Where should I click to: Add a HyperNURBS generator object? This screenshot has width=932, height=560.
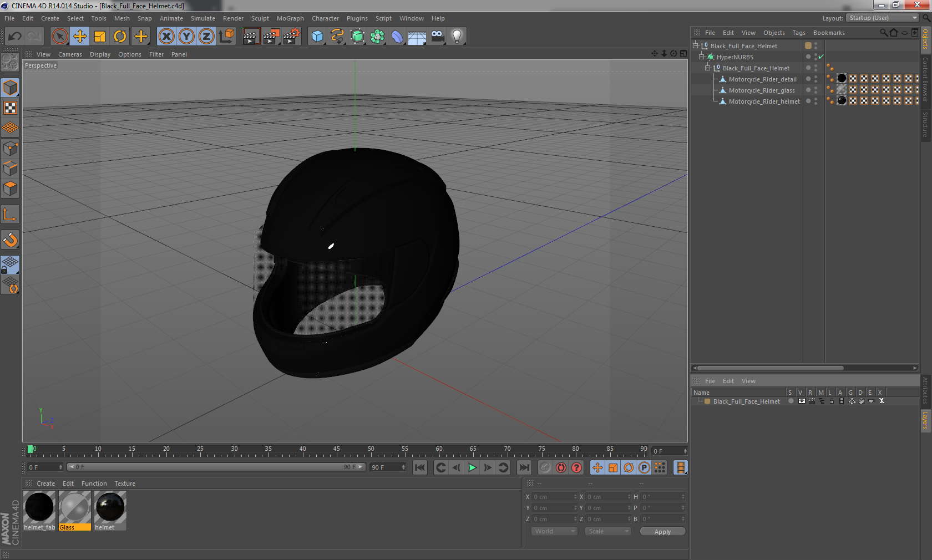(x=358, y=37)
